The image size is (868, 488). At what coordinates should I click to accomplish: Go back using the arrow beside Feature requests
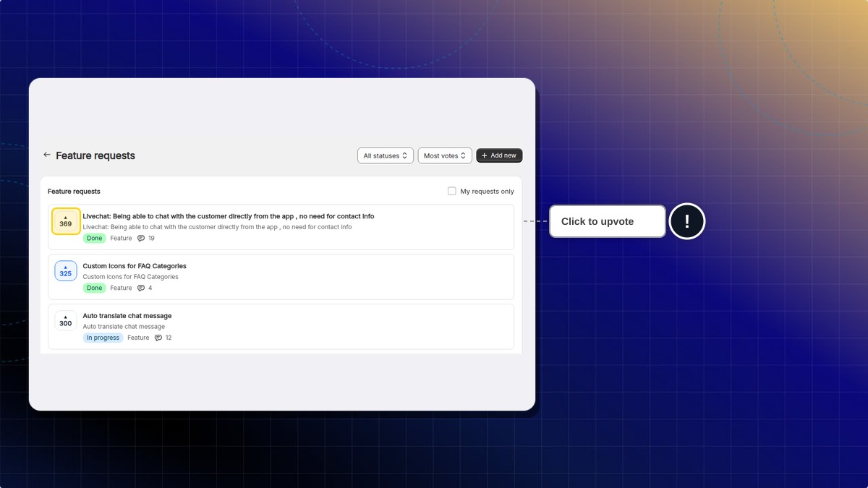click(47, 155)
